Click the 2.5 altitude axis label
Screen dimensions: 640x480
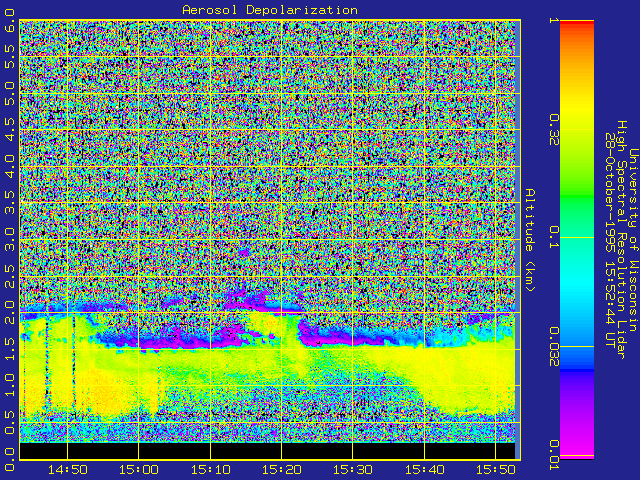click(10, 276)
